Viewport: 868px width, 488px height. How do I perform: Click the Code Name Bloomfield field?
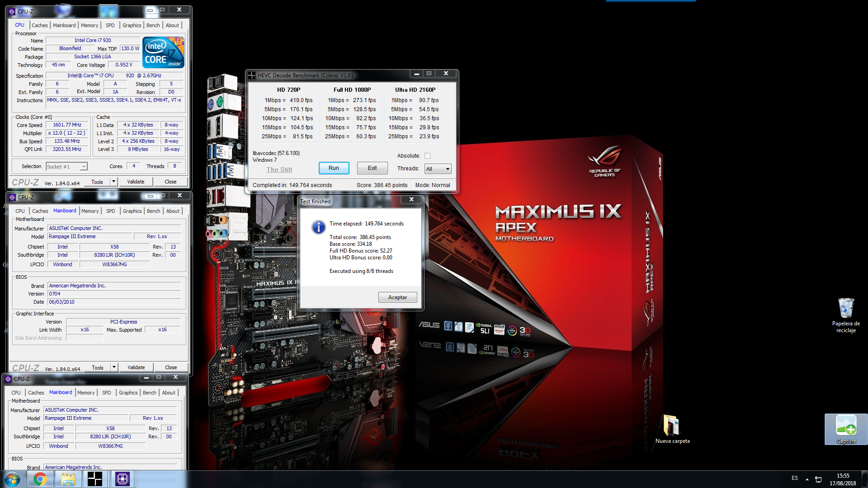point(70,48)
